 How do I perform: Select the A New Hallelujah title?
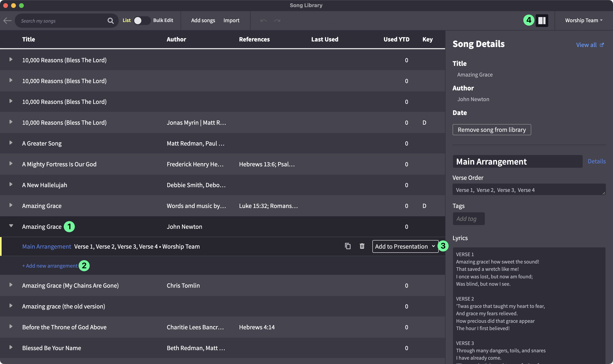click(44, 185)
